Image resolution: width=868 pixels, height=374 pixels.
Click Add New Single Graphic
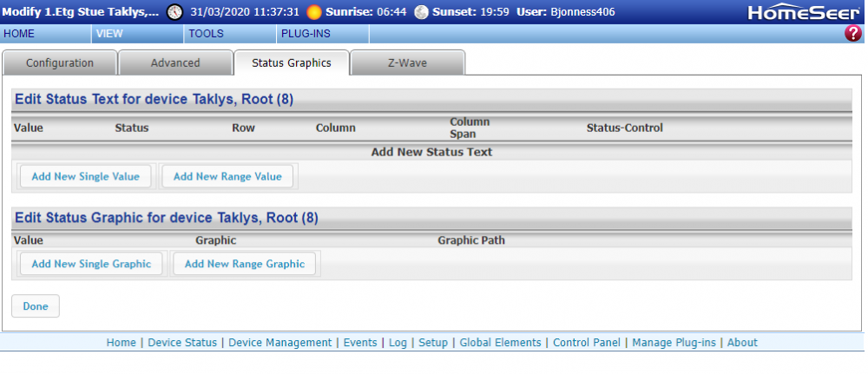click(91, 264)
